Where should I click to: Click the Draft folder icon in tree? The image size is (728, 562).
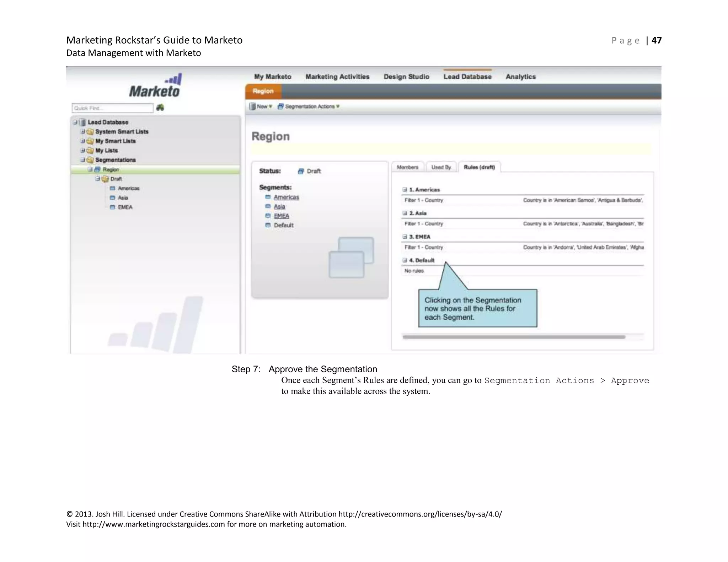[x=105, y=179]
